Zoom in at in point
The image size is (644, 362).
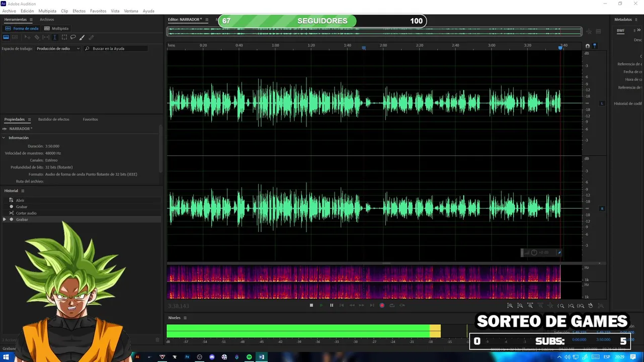point(561,306)
